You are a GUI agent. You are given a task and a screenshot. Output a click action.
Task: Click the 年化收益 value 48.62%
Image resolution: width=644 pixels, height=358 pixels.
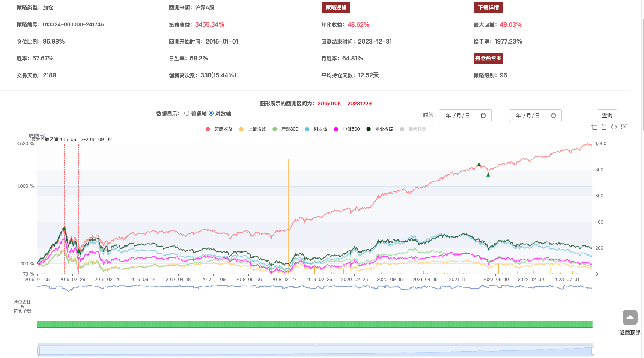pos(358,24)
